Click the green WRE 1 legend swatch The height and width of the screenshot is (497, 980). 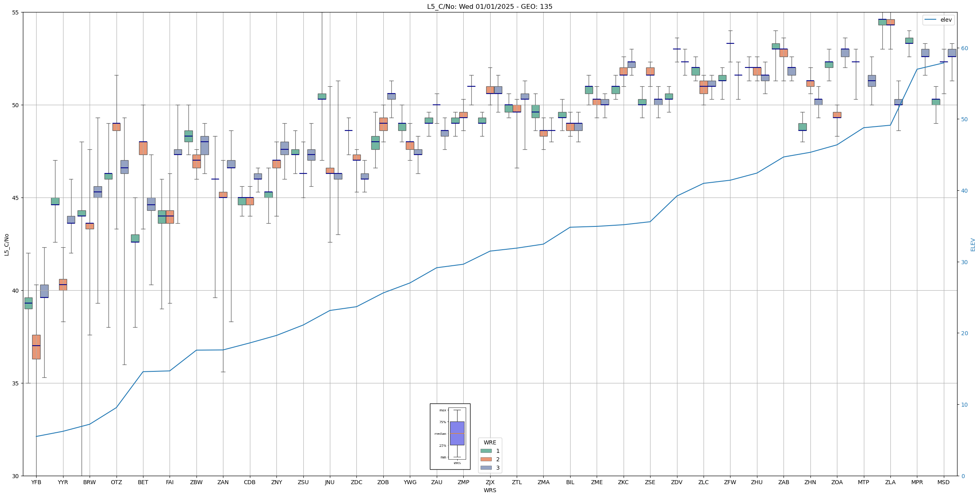(x=486, y=451)
